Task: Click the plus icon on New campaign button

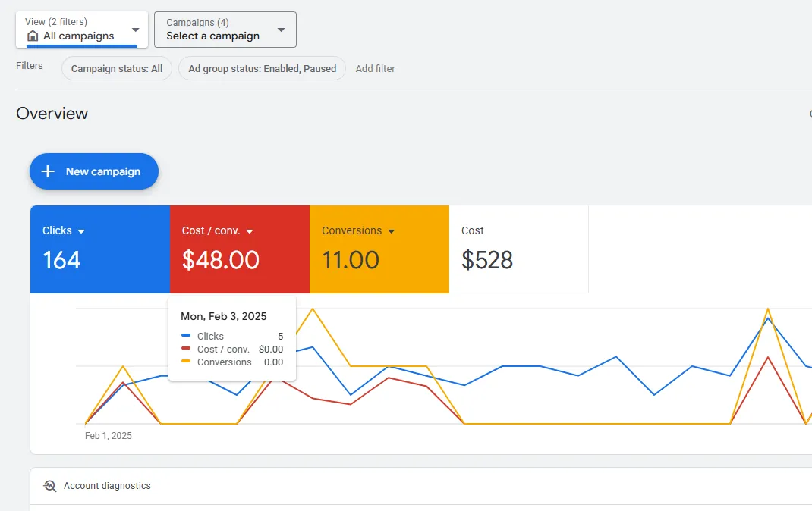Action: [x=47, y=171]
